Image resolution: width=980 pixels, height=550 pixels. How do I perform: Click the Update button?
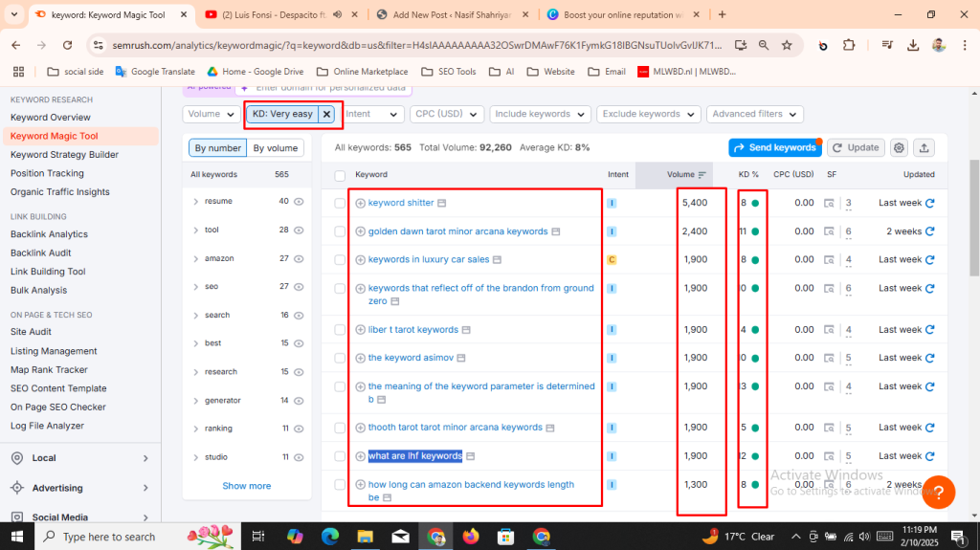[x=856, y=147]
